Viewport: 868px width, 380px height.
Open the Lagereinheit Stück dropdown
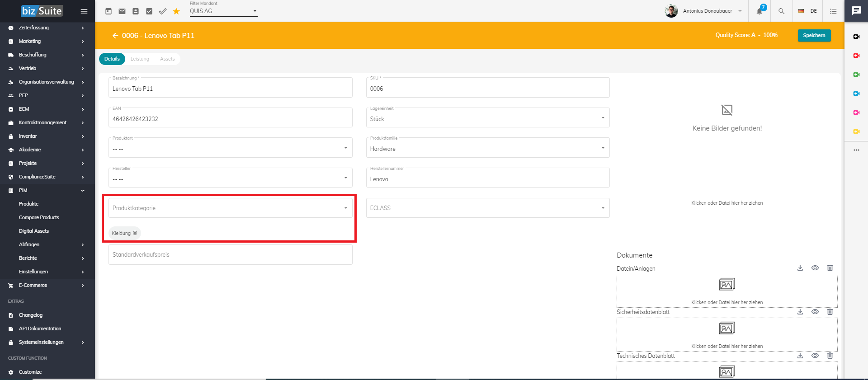tap(488, 117)
